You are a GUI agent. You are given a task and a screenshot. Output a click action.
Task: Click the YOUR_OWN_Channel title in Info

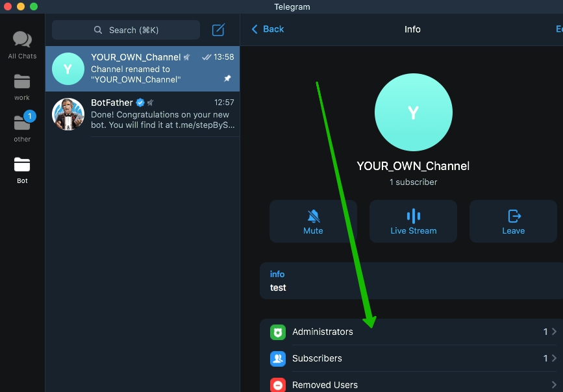(x=413, y=166)
